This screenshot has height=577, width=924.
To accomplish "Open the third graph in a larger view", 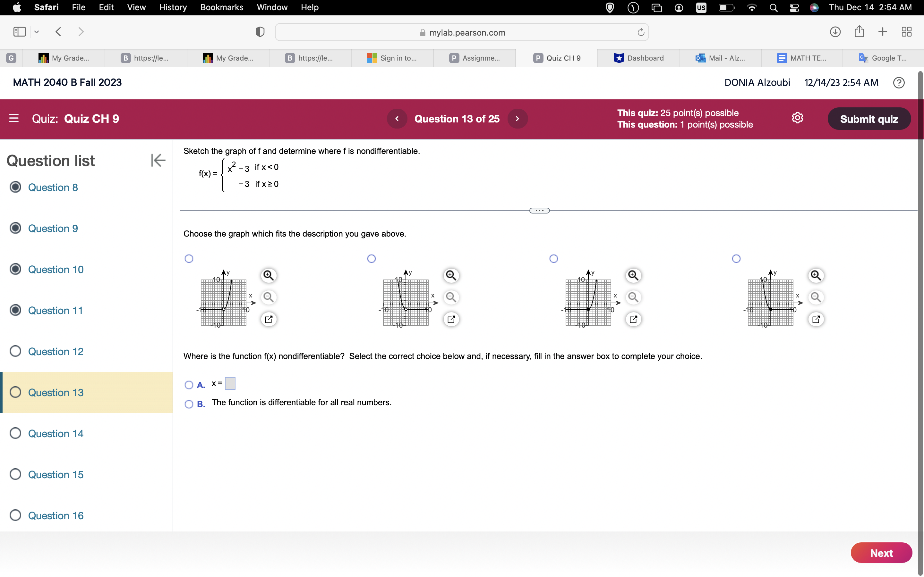I will tap(633, 319).
